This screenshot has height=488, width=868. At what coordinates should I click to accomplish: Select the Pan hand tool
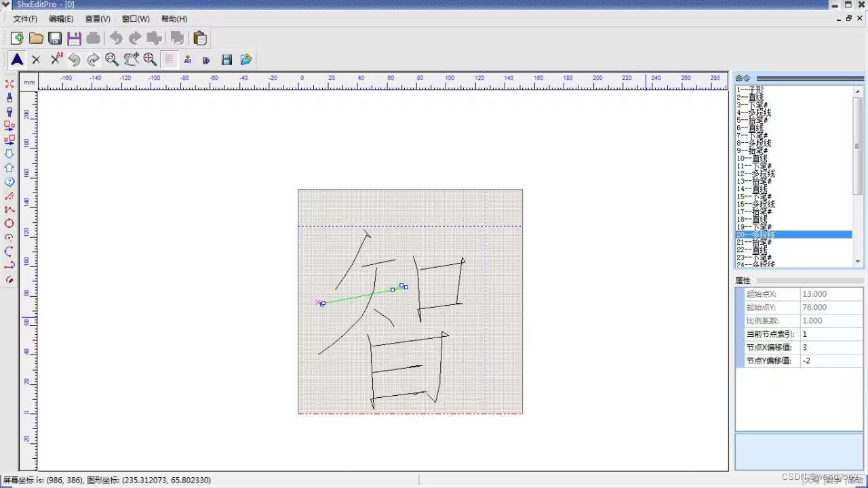[131, 60]
